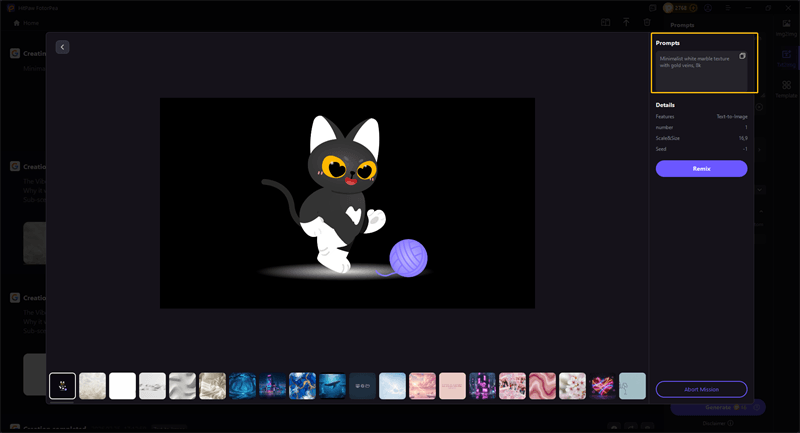This screenshot has height=433, width=800.
Task: Click the back arrow button in preview
Action: click(x=62, y=47)
